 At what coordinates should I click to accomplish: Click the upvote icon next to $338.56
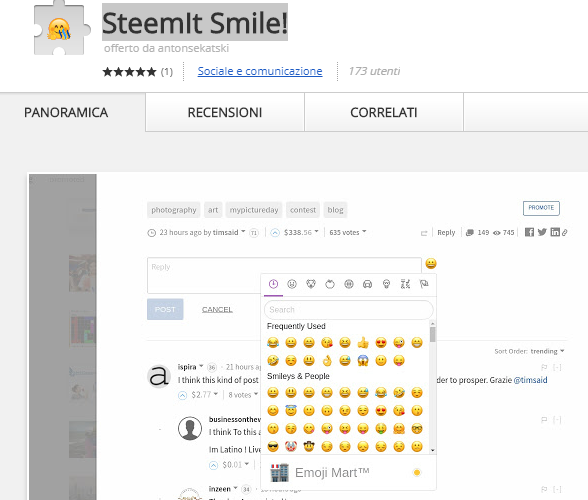[275, 233]
